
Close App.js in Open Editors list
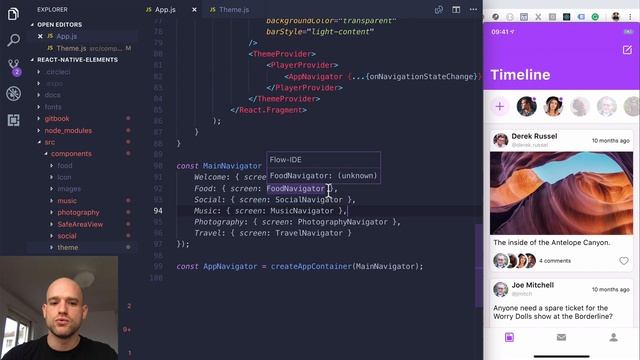tap(40, 36)
